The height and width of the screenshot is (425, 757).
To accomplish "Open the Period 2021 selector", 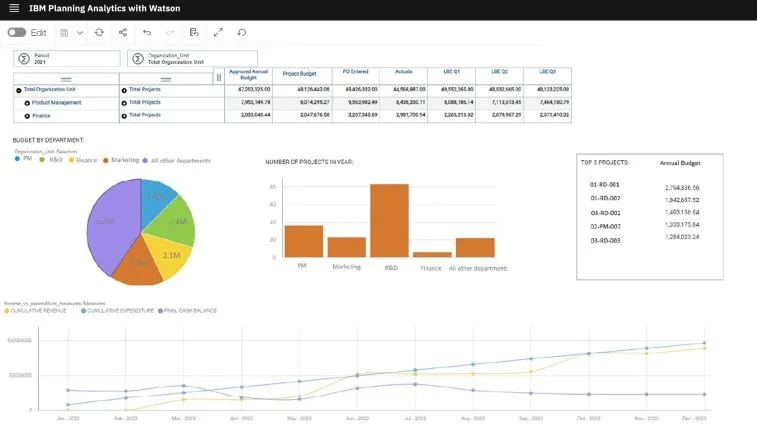I will [x=67, y=58].
